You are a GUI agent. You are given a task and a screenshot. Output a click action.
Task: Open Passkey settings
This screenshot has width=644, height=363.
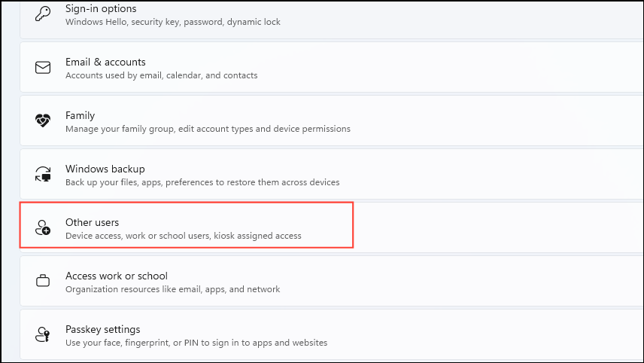(332, 334)
